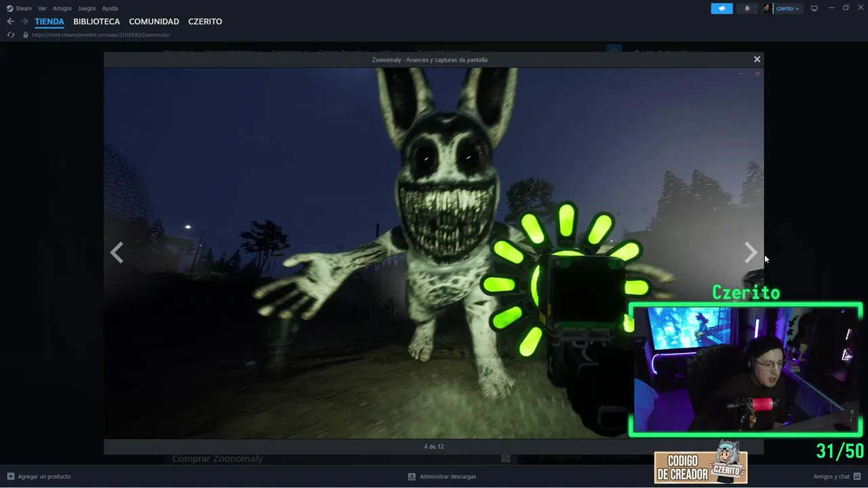Go back with the left arrow

10,22
